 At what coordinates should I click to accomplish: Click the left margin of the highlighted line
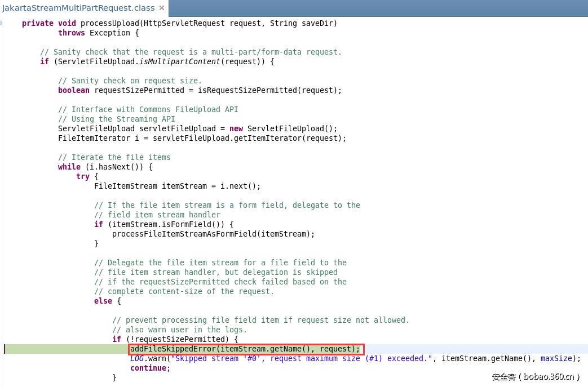point(5,349)
